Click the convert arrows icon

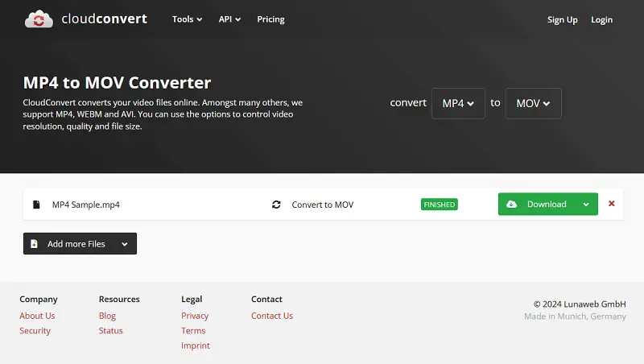point(276,205)
